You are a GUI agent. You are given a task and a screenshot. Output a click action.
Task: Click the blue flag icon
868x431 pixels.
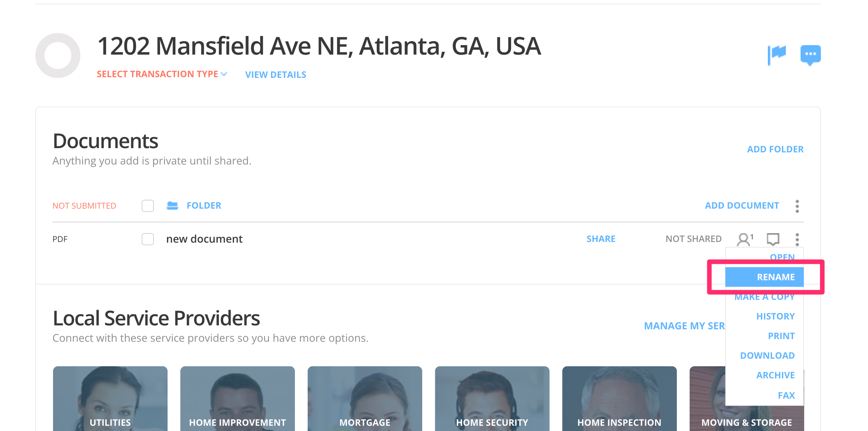tap(777, 54)
